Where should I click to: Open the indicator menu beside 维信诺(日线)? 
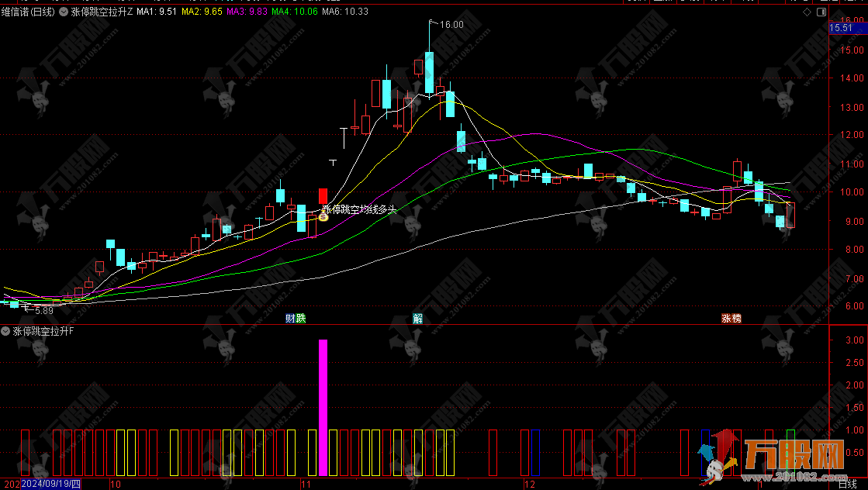tap(64, 12)
